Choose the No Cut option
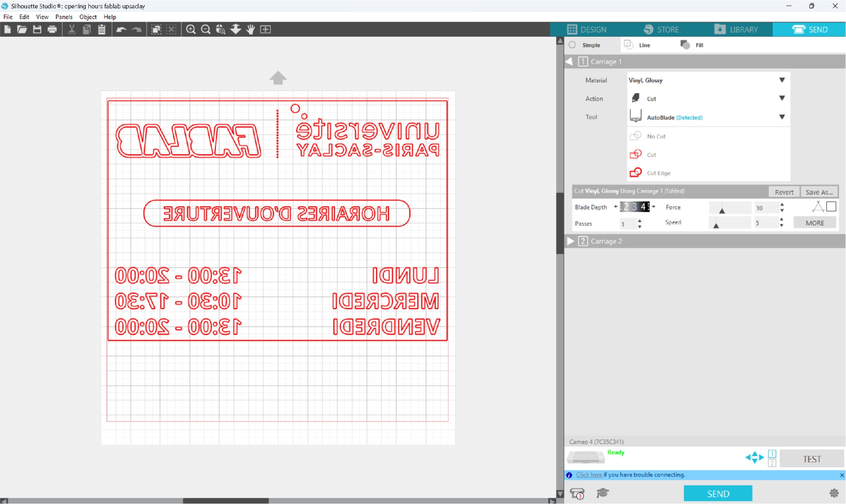This screenshot has height=504, width=846. click(656, 136)
